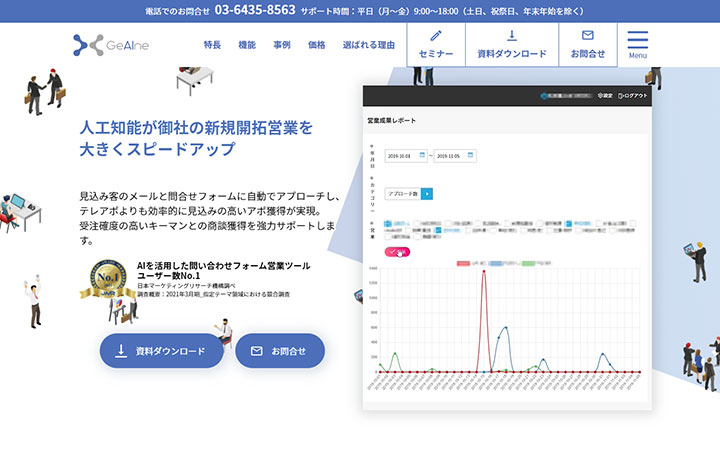The height and width of the screenshot is (450, 720).
Task: Click the pencil icon above セミナー
Action: coord(436,35)
